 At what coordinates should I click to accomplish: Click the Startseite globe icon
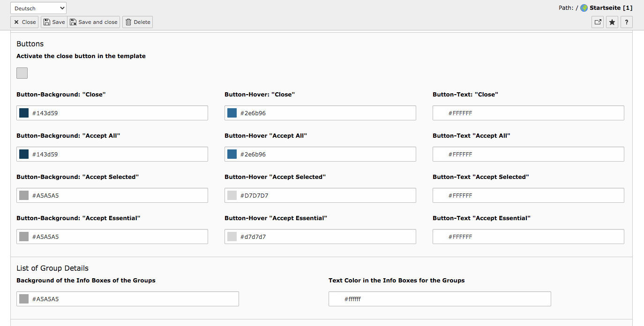tap(584, 8)
